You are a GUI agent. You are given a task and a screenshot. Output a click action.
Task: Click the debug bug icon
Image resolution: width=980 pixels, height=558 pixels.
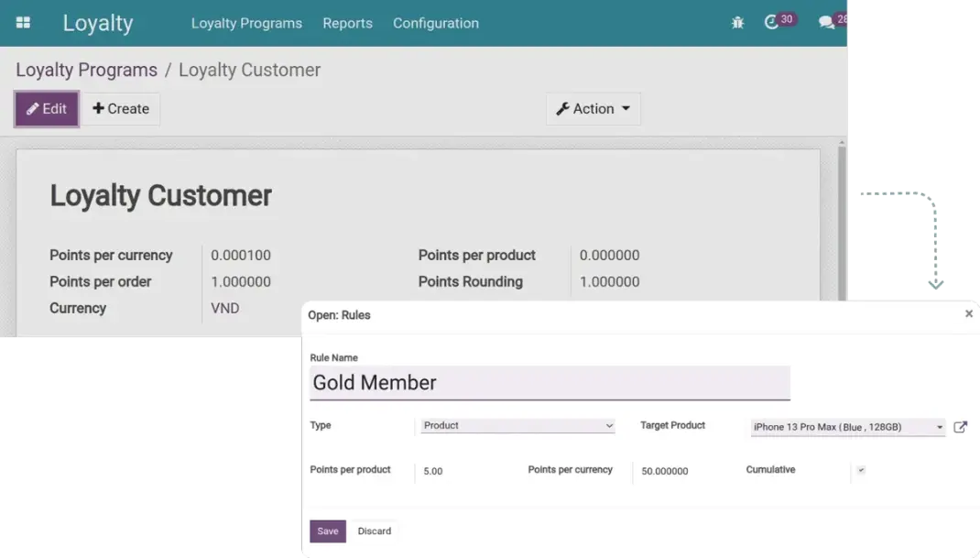[737, 23]
